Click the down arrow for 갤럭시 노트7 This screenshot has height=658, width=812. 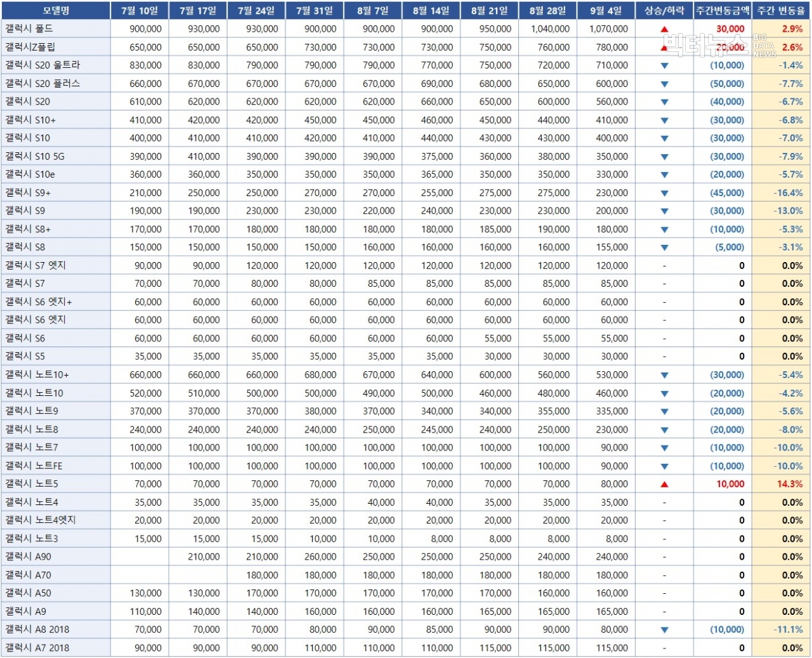tap(664, 448)
